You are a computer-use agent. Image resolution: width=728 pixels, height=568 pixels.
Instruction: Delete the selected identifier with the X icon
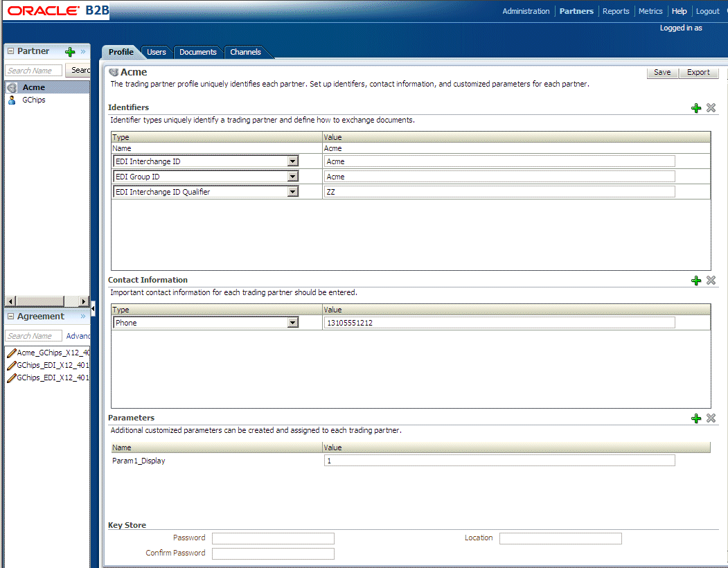point(710,108)
